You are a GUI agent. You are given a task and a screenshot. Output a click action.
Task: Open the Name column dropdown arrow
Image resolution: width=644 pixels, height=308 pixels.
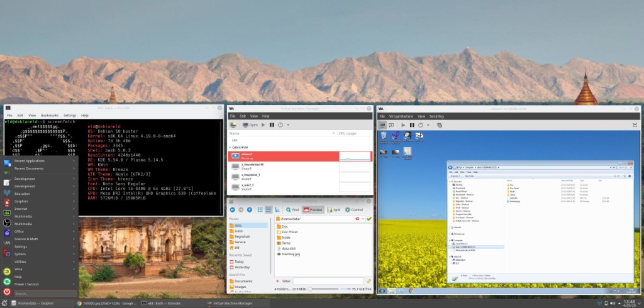[333, 133]
